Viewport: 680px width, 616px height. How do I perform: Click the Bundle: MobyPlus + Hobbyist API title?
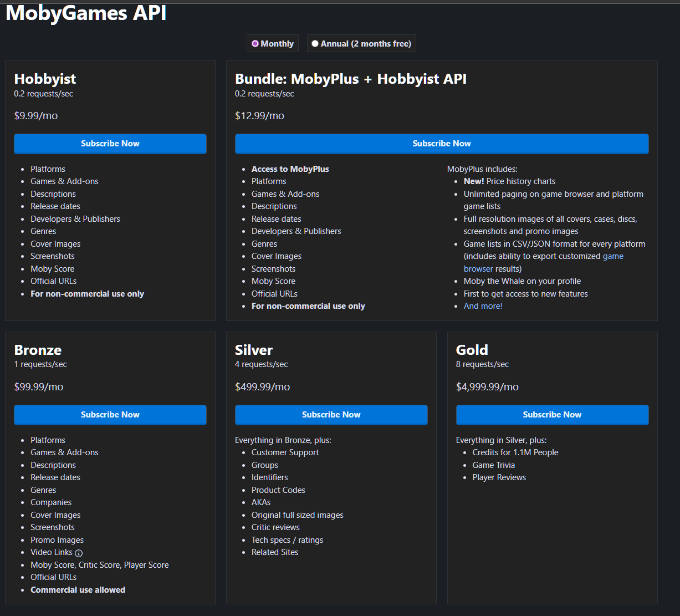350,79
